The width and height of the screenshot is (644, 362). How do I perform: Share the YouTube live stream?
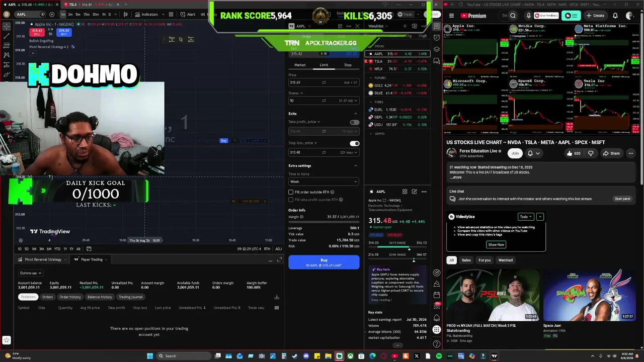(611, 153)
